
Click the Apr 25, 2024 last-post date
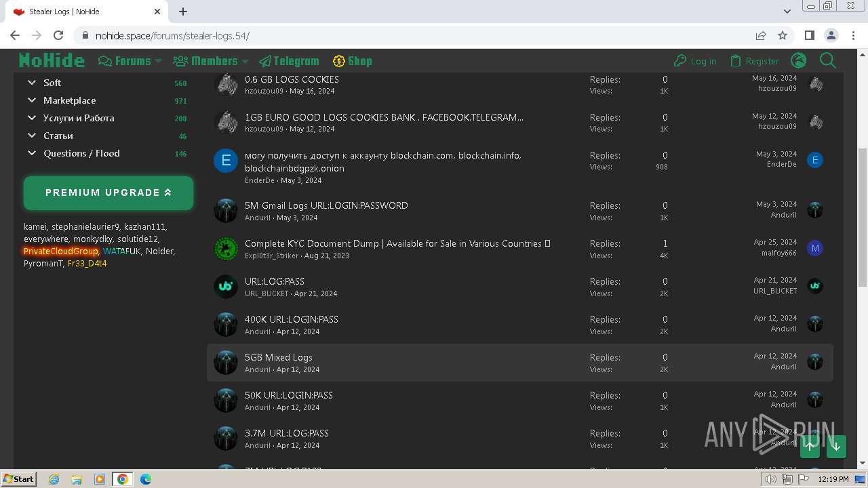coord(775,242)
